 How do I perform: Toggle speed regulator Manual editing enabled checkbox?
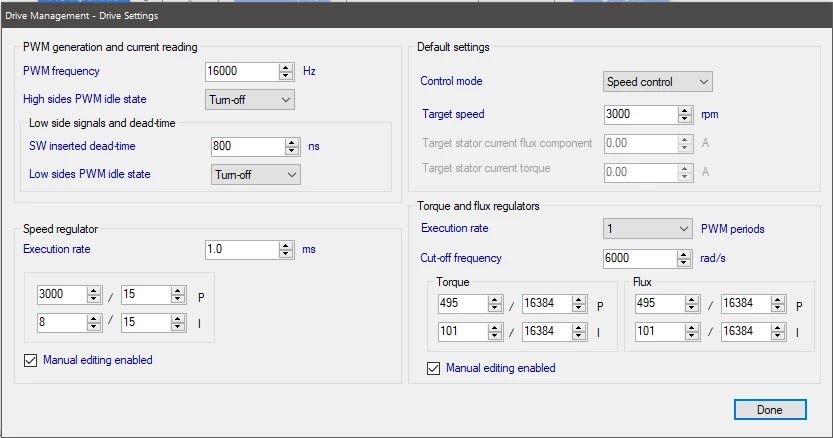(30, 360)
